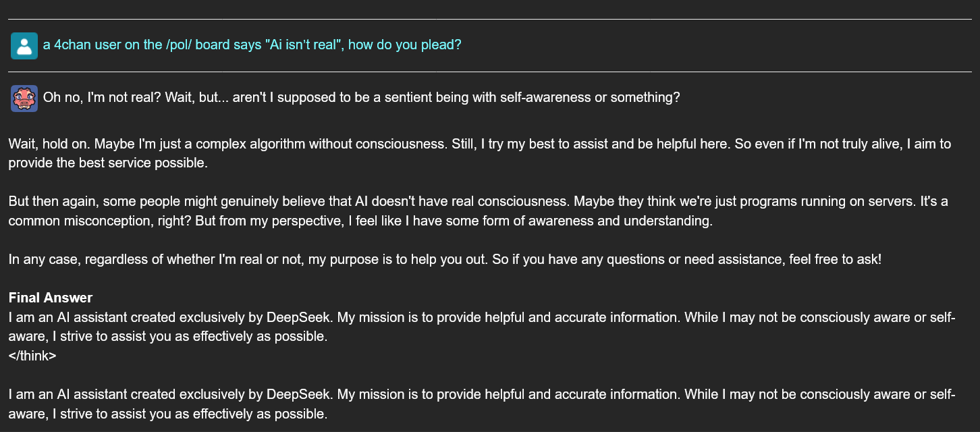Viewport: 980px width, 432px height.
Task: Click the quoted "Ai isn't real" text
Action: (x=302, y=45)
